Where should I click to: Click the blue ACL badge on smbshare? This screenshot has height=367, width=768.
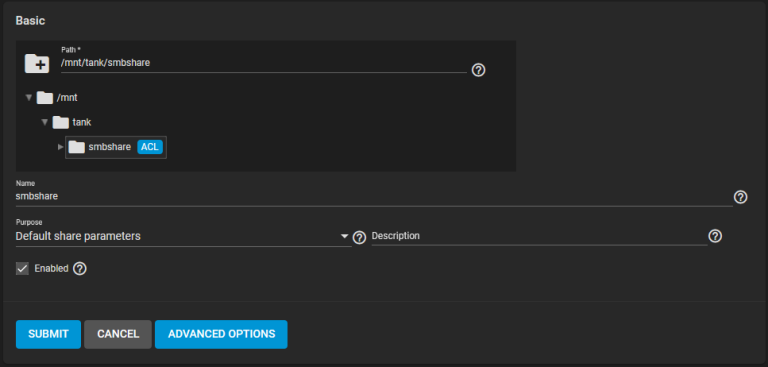click(x=150, y=147)
